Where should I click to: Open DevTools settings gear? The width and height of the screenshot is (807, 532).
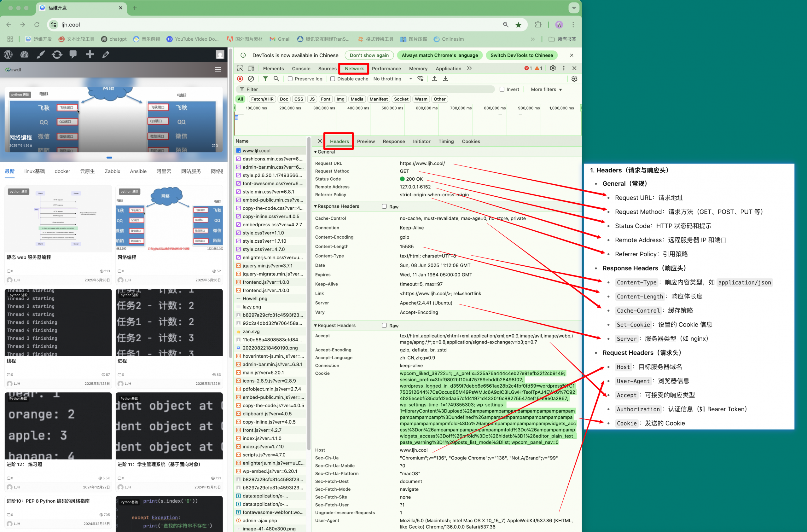pos(553,68)
